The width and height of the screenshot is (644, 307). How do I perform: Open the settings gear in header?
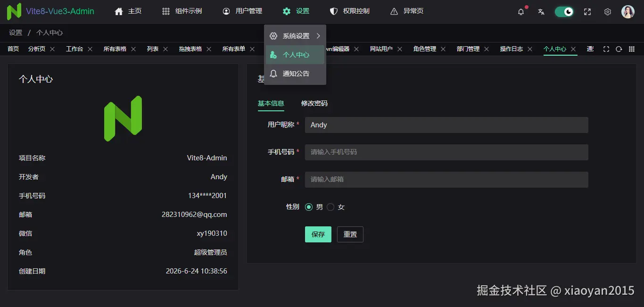[608, 12]
